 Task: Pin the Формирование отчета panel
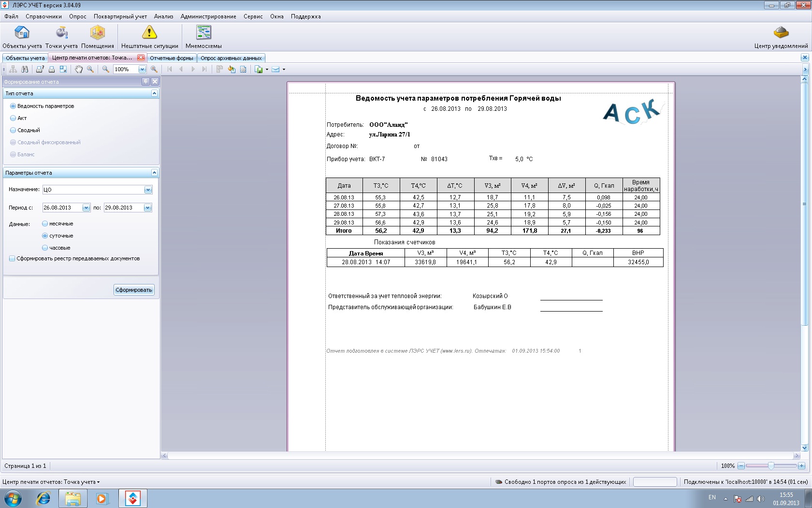tap(145, 82)
